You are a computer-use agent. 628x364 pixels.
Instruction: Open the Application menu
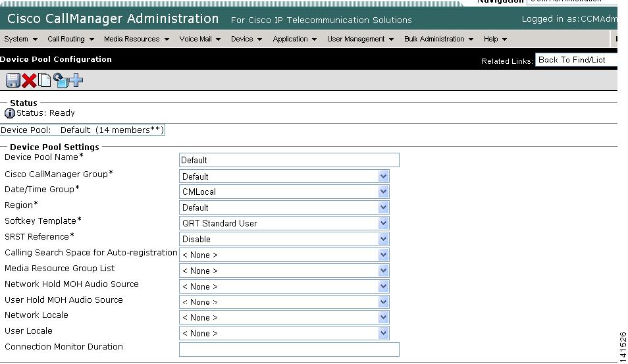click(294, 39)
